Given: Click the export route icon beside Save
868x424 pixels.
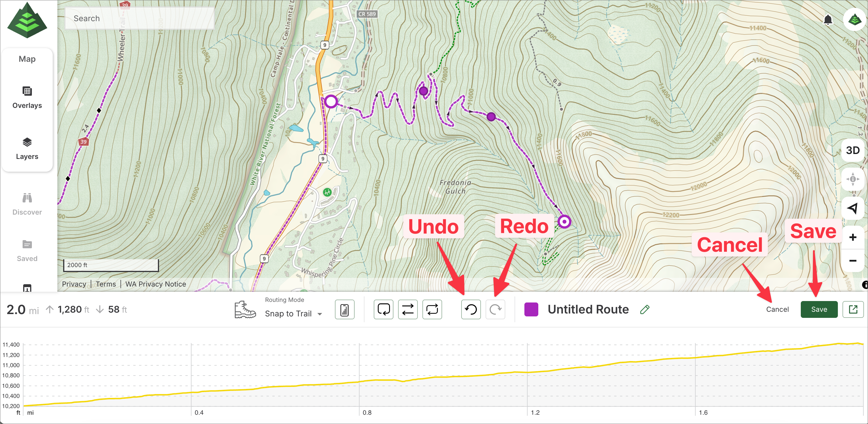Looking at the screenshot, I should (x=853, y=309).
